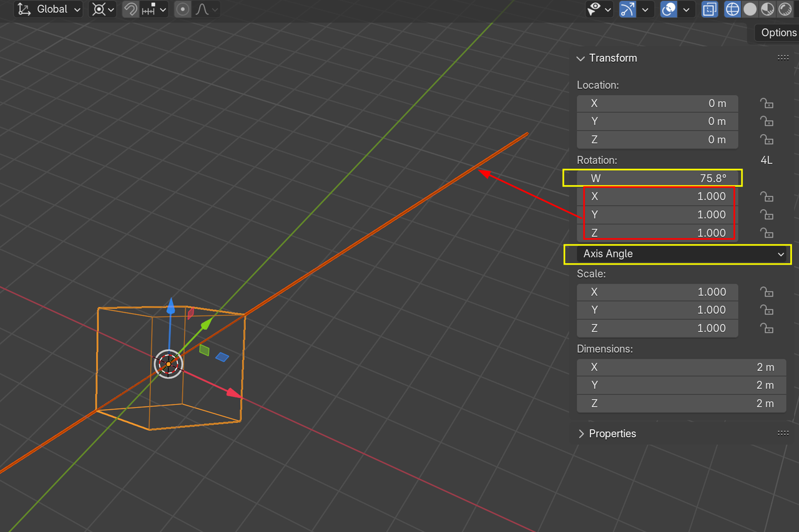Click the Scale Y field

click(x=657, y=310)
